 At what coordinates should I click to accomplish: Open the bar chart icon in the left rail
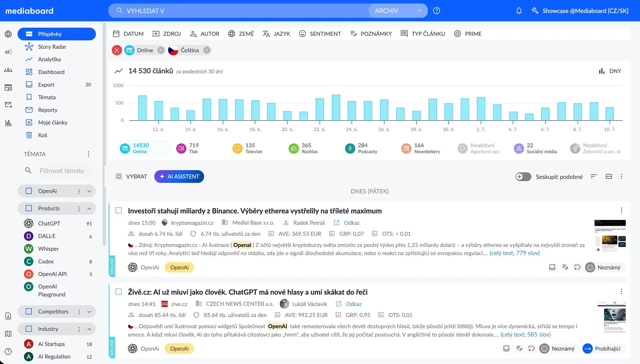click(8, 123)
